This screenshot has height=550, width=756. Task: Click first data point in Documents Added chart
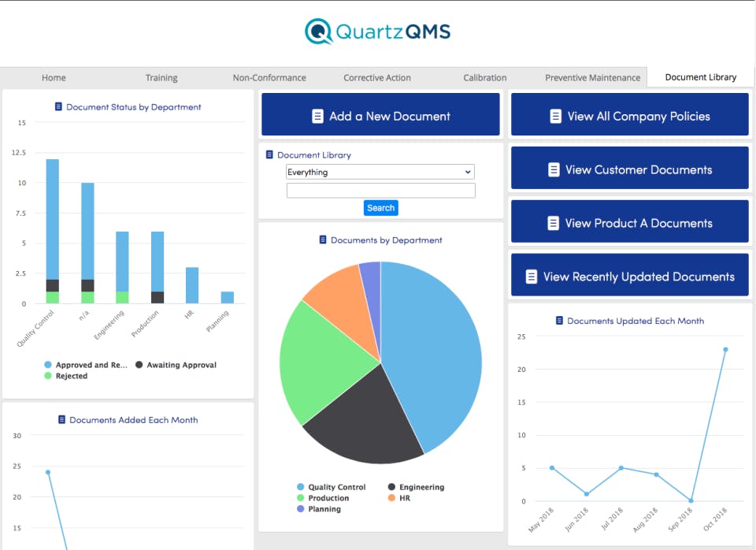[x=48, y=472]
